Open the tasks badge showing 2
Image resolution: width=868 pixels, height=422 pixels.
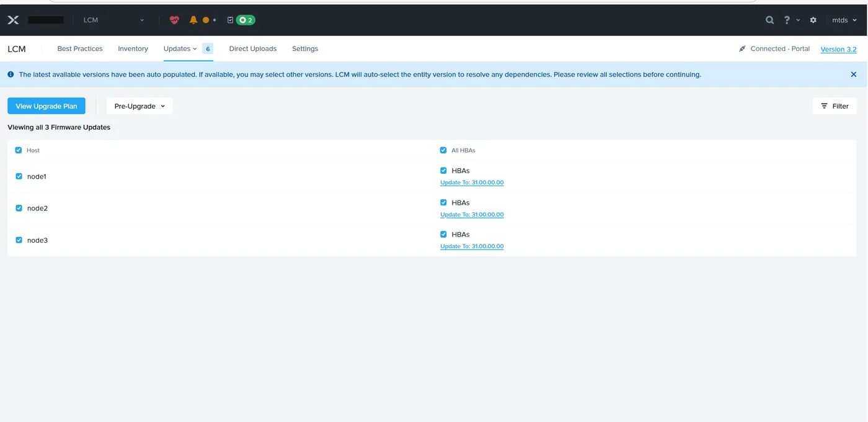(246, 20)
